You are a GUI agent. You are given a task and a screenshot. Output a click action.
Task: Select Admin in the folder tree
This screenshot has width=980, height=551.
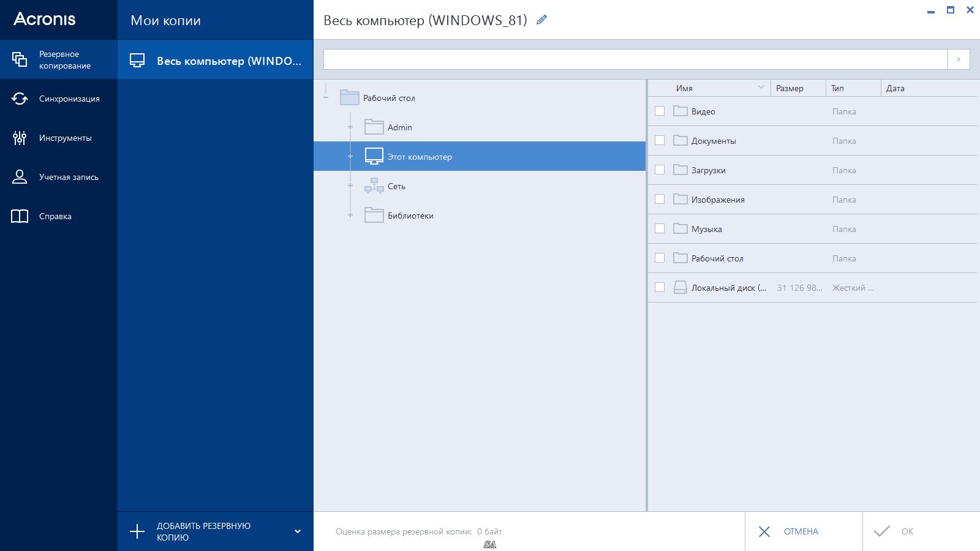(x=400, y=127)
